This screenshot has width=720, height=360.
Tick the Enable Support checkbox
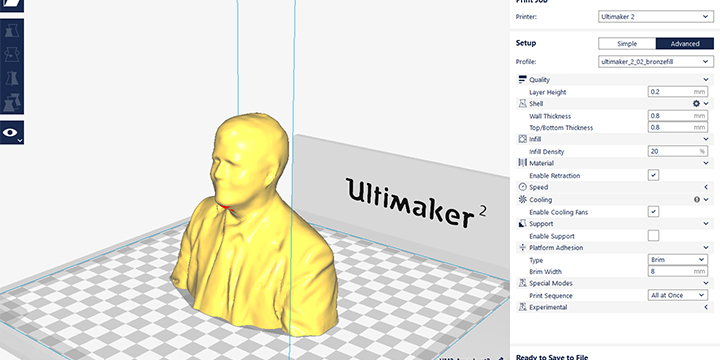[x=653, y=236]
